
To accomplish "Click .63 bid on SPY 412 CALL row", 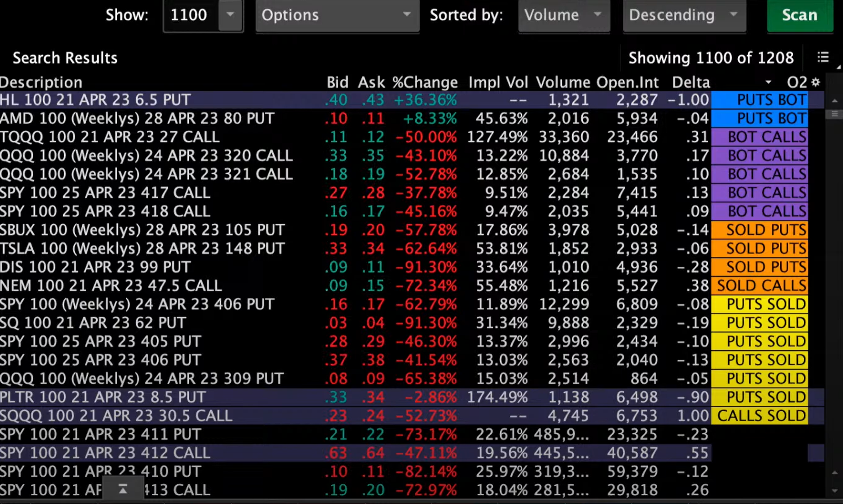I will point(335,453).
